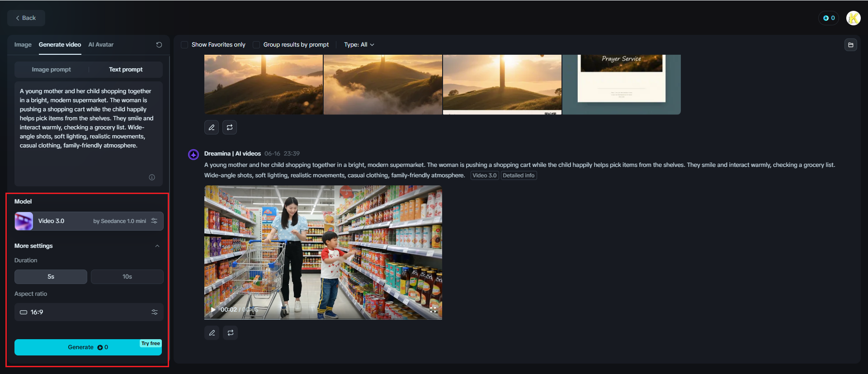The width and height of the screenshot is (868, 374).
Task: Click the Back button
Action: click(26, 18)
